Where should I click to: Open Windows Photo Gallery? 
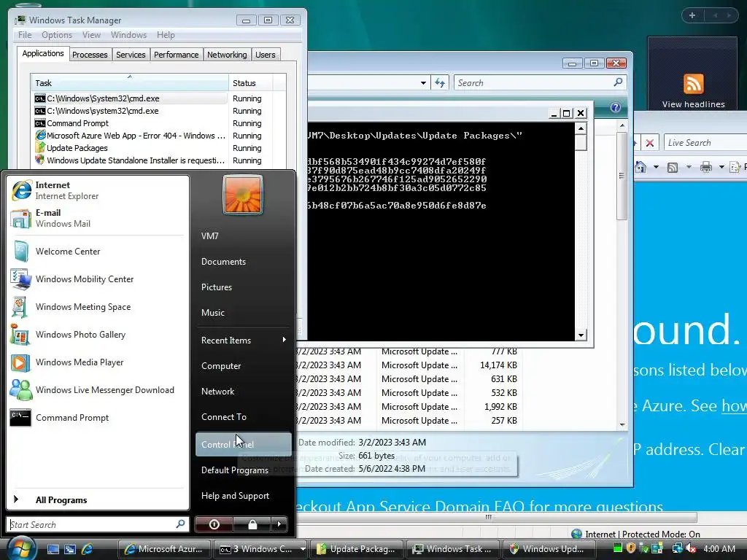[98, 334]
